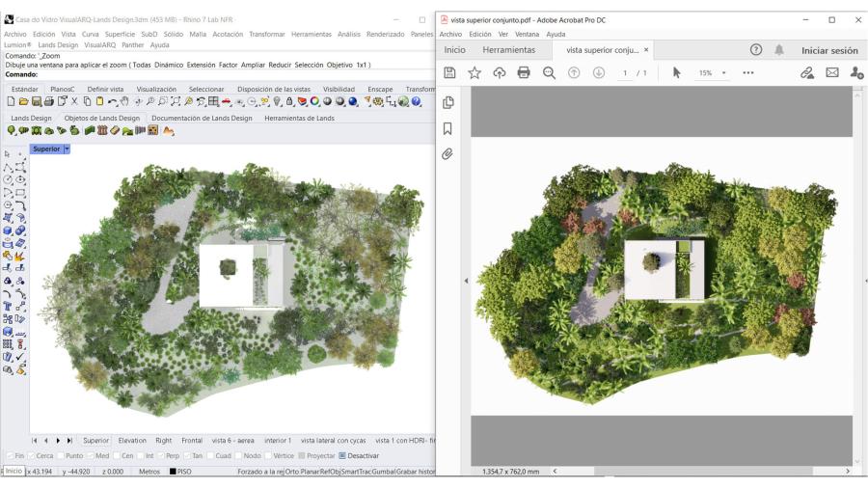Screen dimensions: 868x488
Task: Click the email envelope icon in Acrobat
Action: tap(831, 73)
